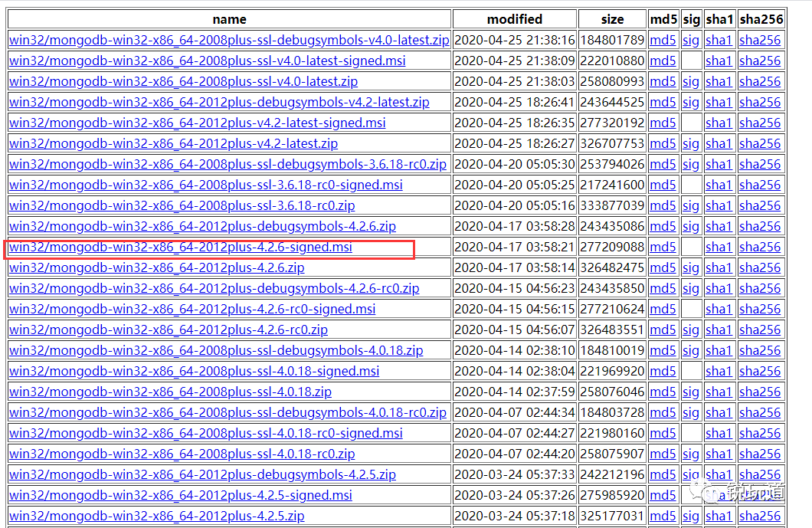Download 2012plus-4.2.6-rc0-signed.msi
Viewport: 812px width, 528px height.
pyautogui.click(x=192, y=310)
